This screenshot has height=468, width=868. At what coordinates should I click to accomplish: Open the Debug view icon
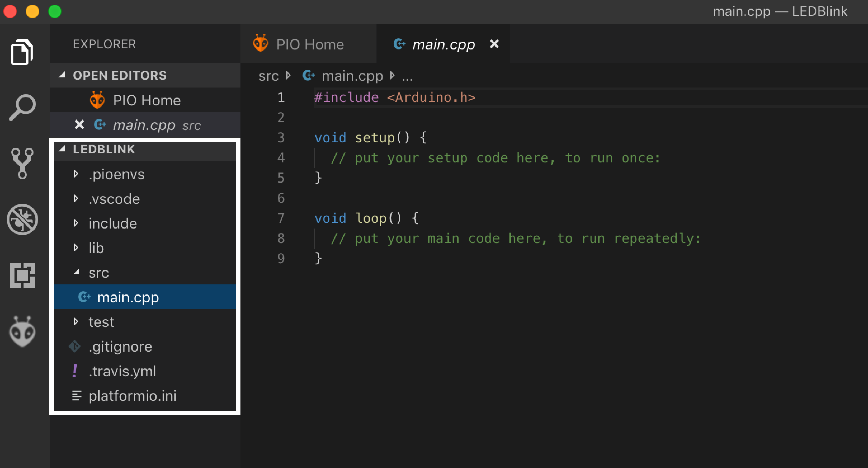(x=22, y=219)
